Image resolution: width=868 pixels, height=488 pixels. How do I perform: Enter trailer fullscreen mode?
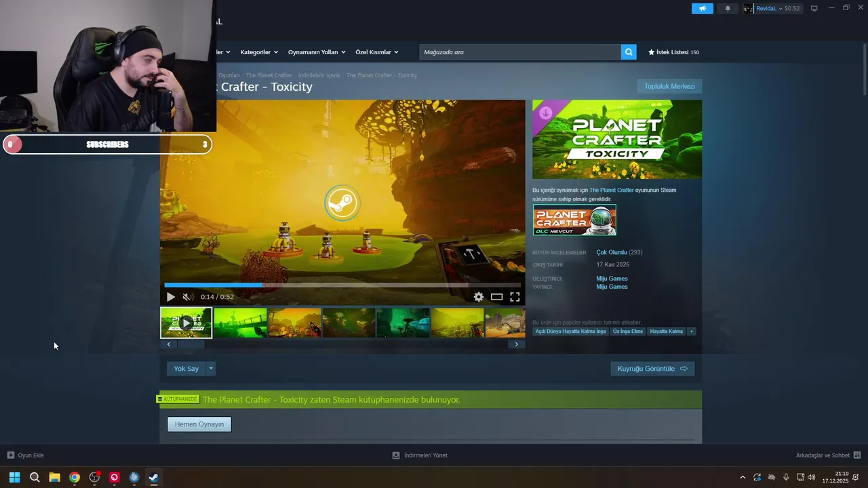point(515,297)
